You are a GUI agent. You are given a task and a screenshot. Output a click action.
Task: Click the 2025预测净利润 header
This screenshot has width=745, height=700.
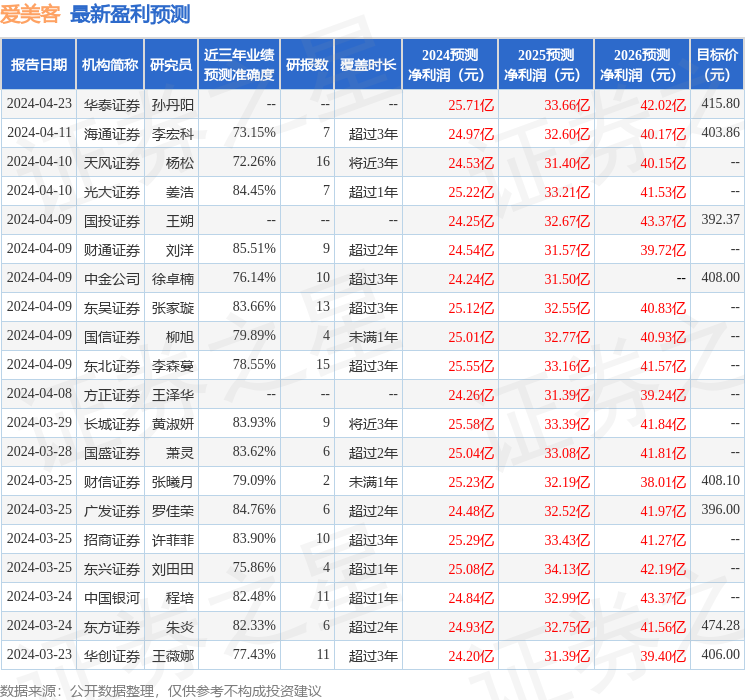click(546, 65)
